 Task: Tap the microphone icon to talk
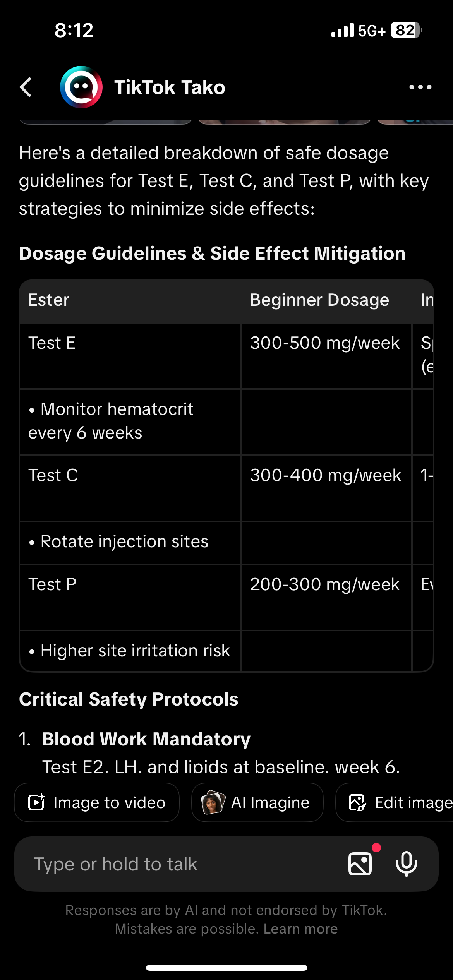[x=406, y=864]
